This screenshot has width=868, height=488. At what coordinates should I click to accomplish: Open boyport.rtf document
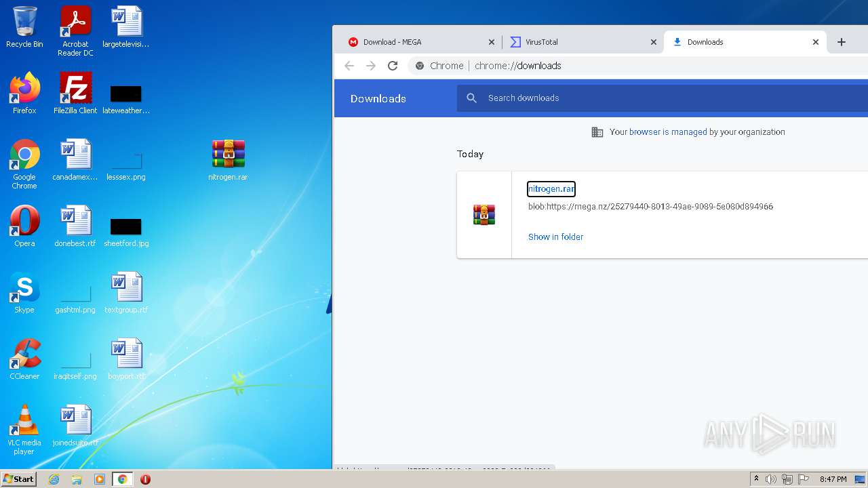[x=126, y=359]
